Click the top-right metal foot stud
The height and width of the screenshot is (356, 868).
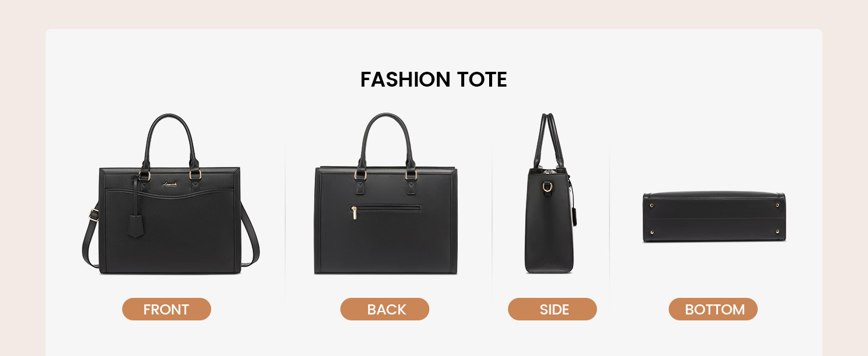777,205
